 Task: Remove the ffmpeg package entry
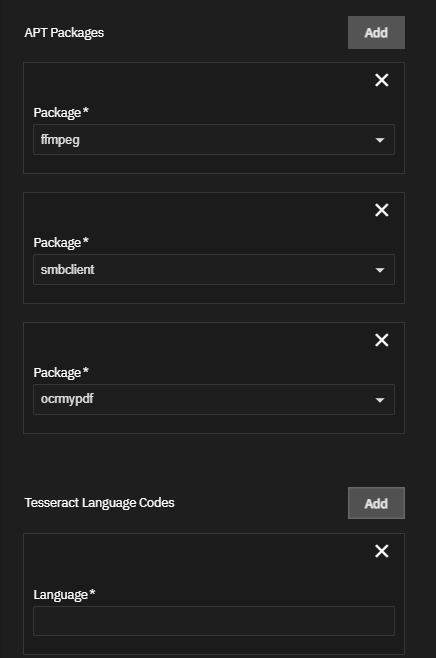pyautogui.click(x=381, y=80)
